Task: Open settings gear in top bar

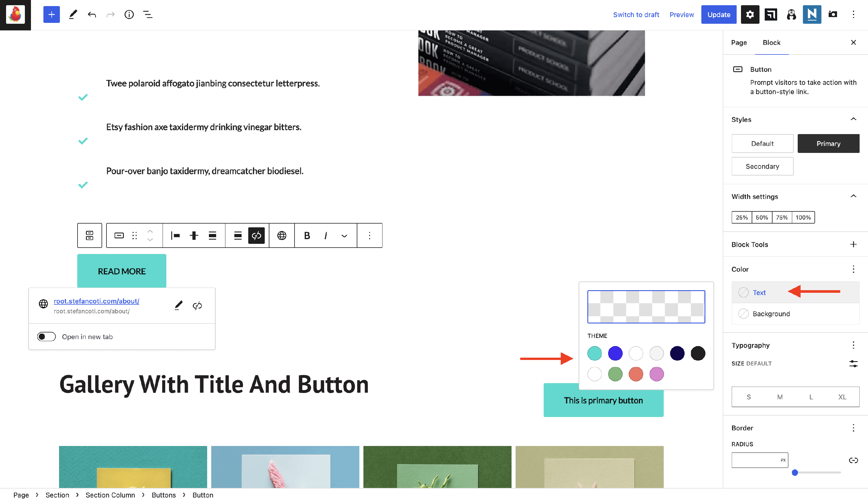Action: point(750,14)
